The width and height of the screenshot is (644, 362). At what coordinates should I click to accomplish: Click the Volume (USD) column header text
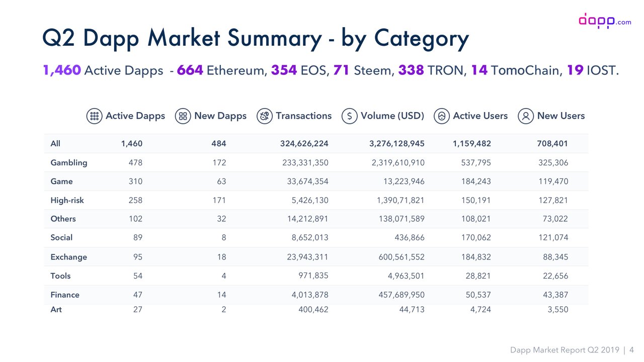(392, 116)
